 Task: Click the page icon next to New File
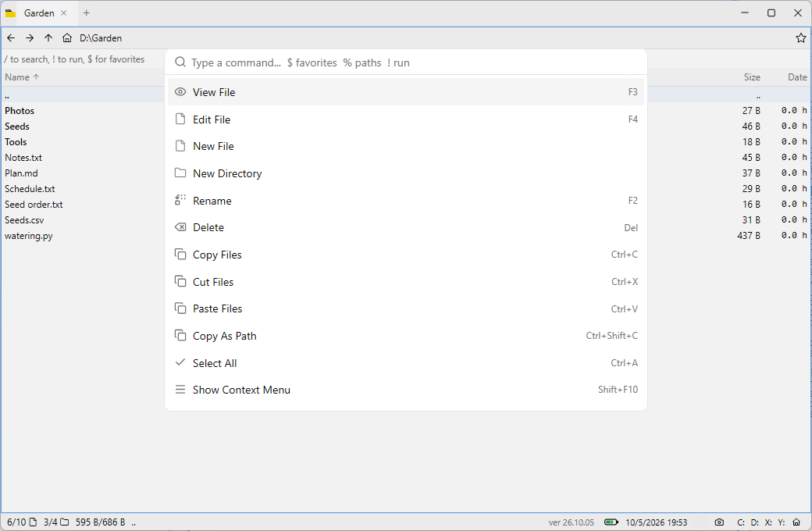click(x=180, y=146)
